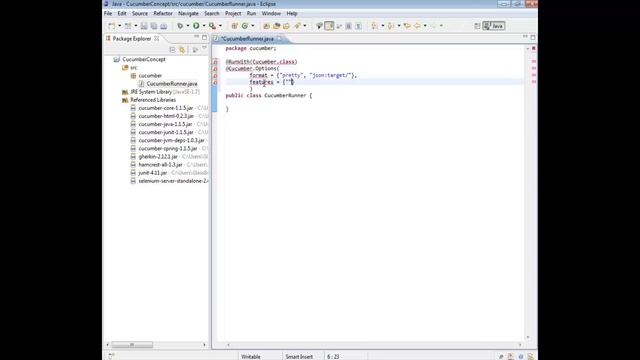This screenshot has width=640, height=360.
Task: Click the Smart Insert status bar field
Action: tap(299, 357)
